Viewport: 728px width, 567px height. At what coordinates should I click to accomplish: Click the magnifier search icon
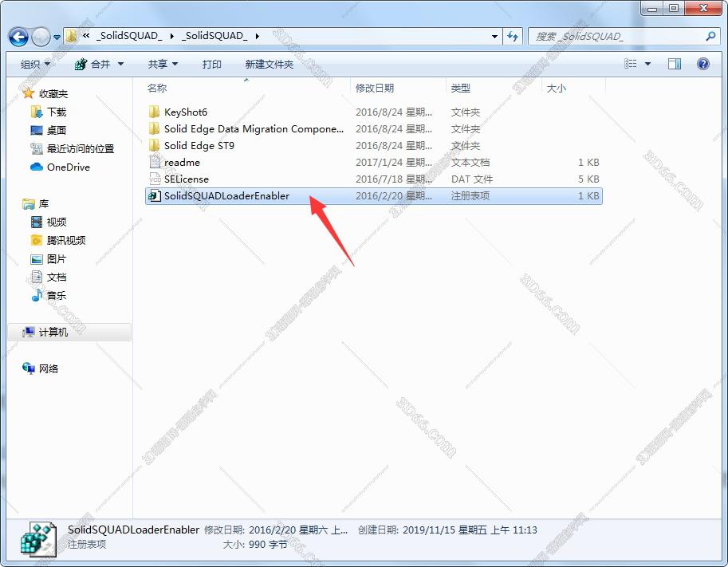(x=710, y=36)
